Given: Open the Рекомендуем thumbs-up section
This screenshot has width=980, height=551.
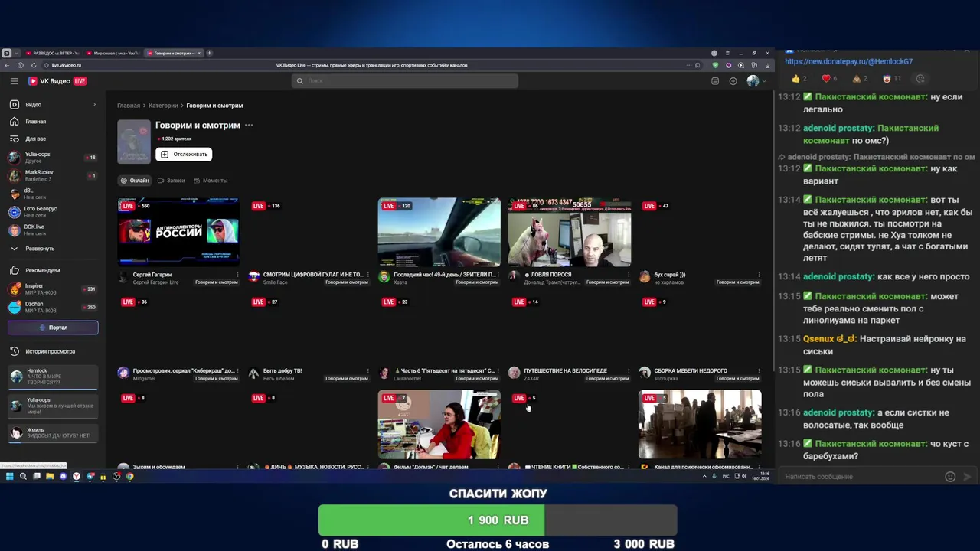Looking at the screenshot, I should (x=53, y=270).
